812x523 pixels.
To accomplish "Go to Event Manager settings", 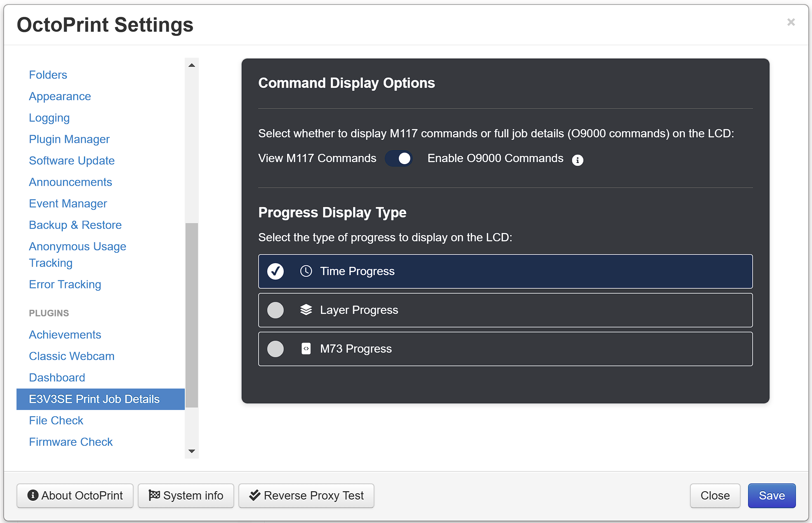I will pyautogui.click(x=68, y=203).
